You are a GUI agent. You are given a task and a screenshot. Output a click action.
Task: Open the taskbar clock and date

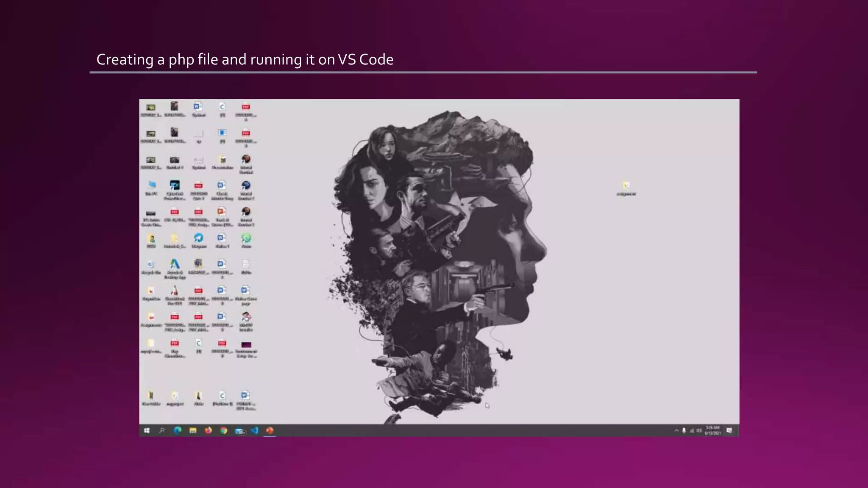(713, 430)
